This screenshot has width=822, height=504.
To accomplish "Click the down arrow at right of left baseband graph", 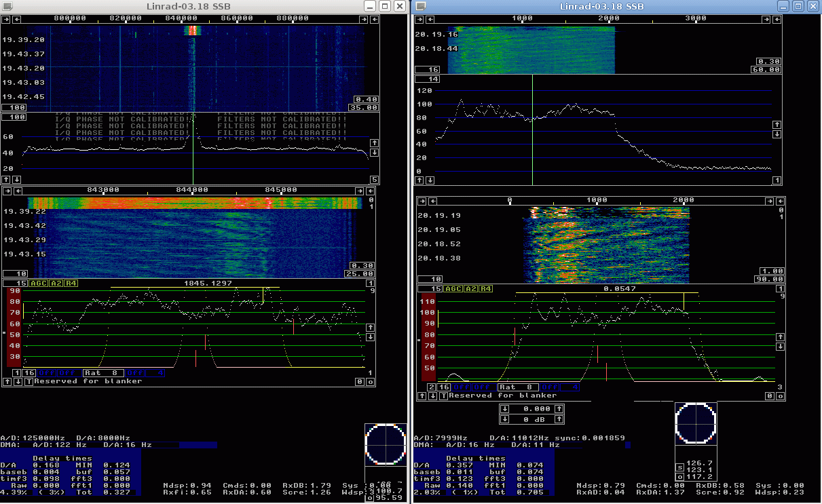I will point(370,336).
